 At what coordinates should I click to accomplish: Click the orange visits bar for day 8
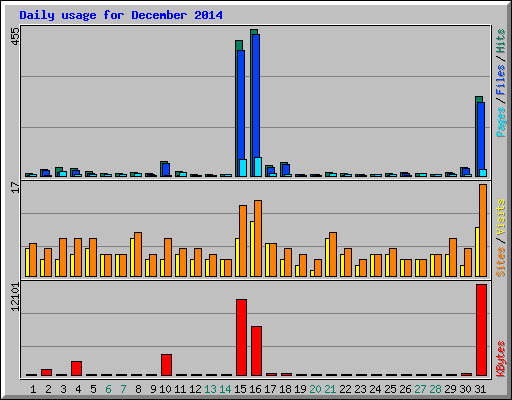coord(138,254)
